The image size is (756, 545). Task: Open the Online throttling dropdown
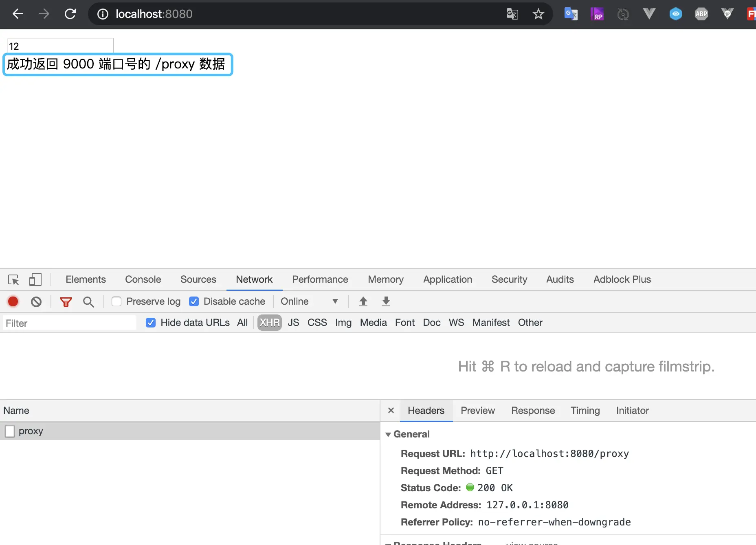[x=309, y=301]
